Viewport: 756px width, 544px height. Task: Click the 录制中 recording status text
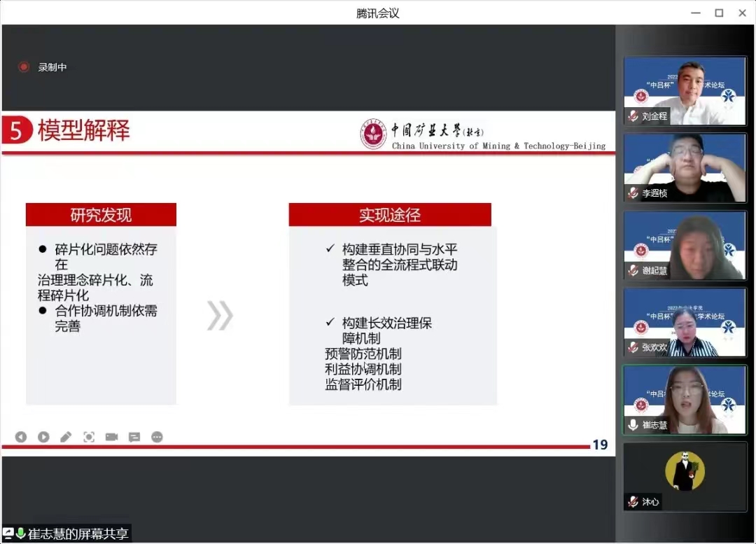[52, 67]
